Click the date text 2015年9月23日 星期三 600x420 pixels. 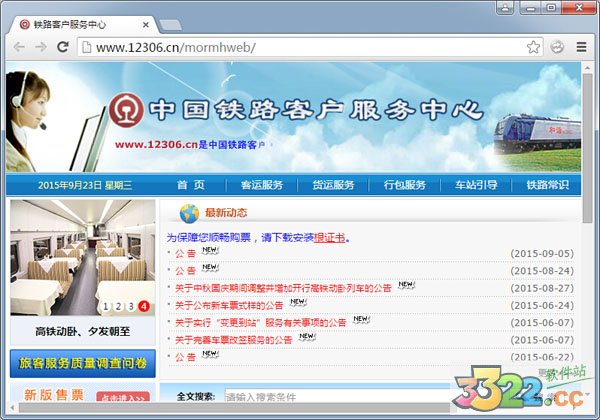click(85, 185)
